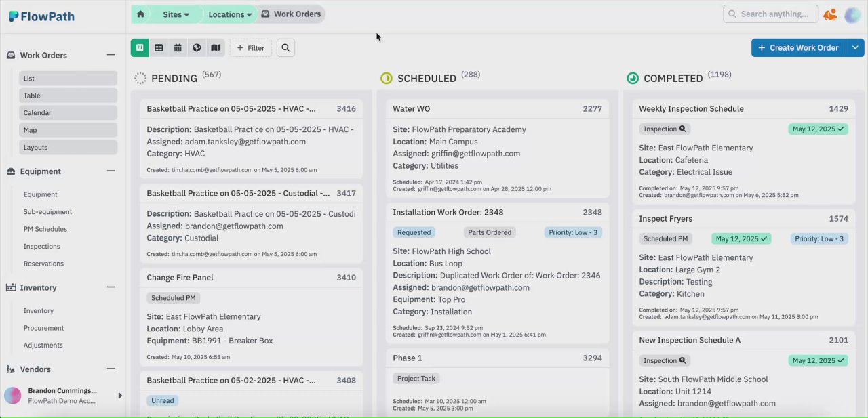This screenshot has width=868, height=418.
Task: Click the Pending dotted-circle status icon
Action: 140,79
